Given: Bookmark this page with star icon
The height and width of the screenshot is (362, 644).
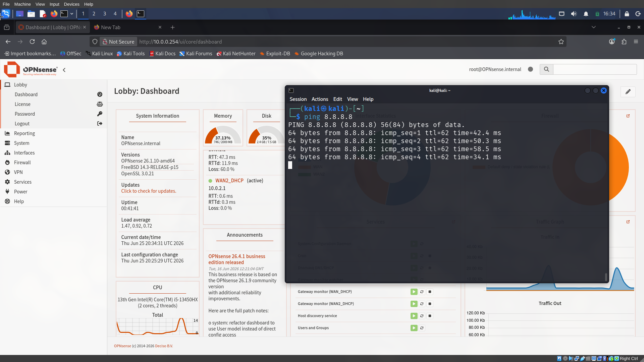Looking at the screenshot, I should coord(561,42).
